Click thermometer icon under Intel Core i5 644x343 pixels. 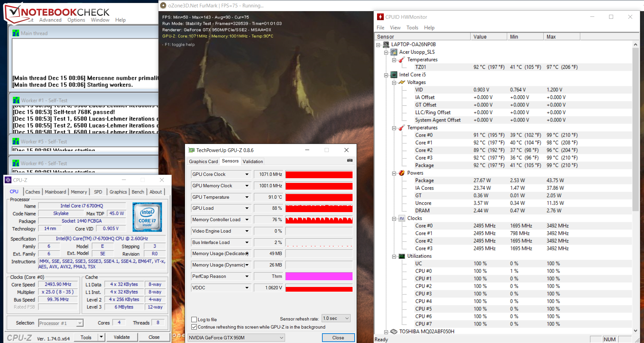[402, 128]
